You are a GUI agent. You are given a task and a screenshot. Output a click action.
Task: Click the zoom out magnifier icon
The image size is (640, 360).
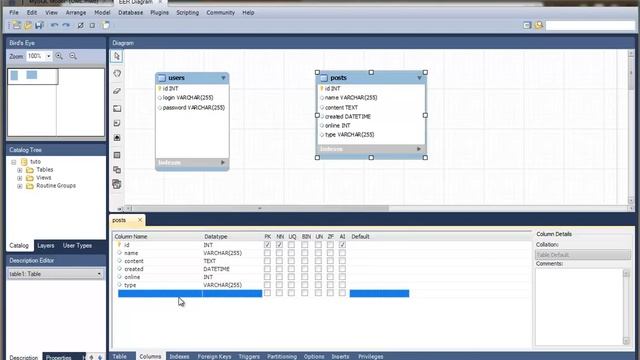pyautogui.click(x=73, y=56)
